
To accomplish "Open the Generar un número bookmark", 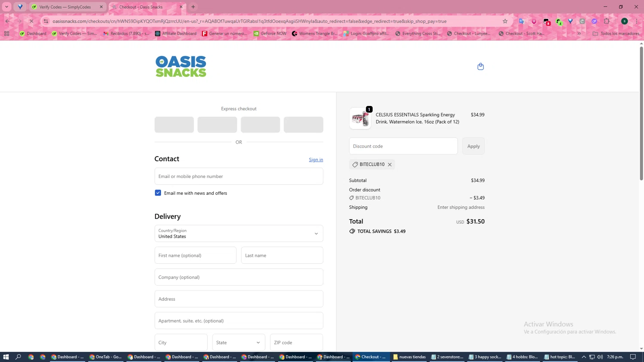I will click(225, 33).
